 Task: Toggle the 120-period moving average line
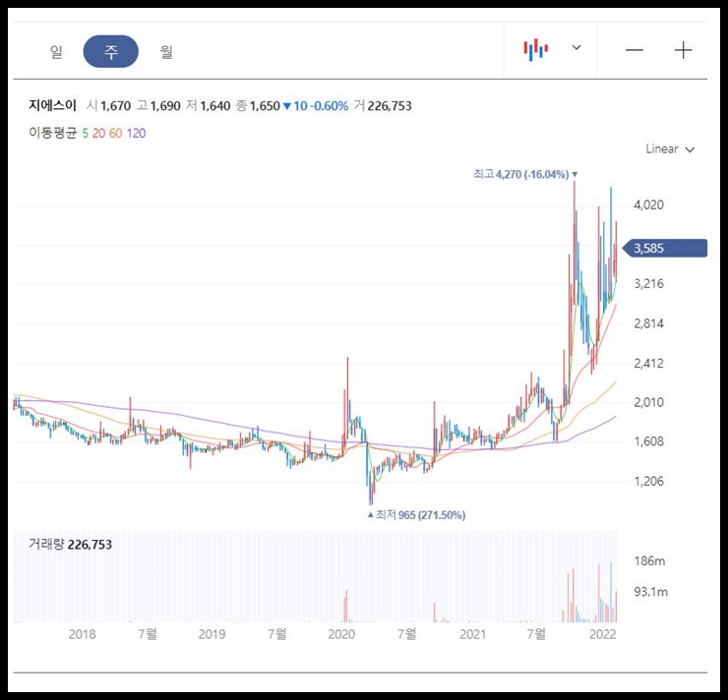[x=136, y=134]
